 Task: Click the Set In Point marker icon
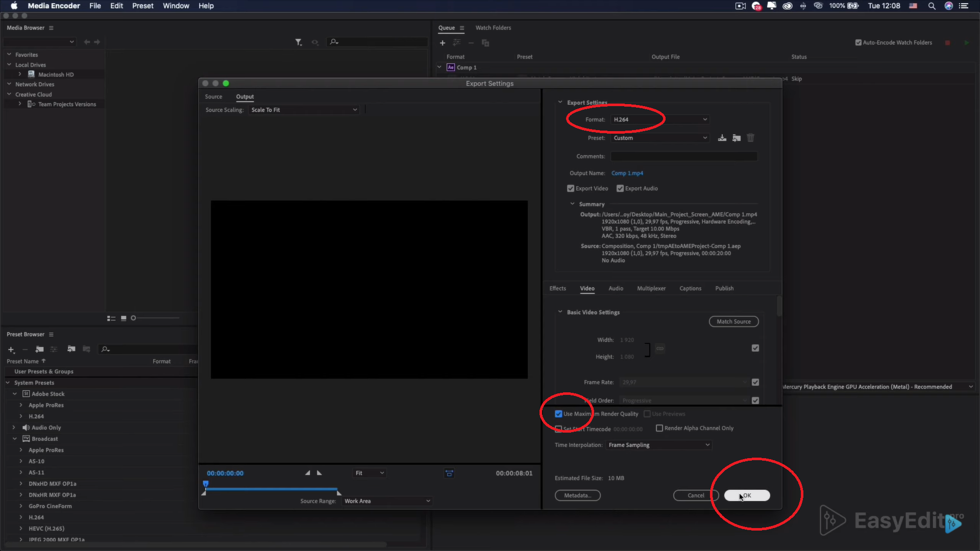tap(307, 473)
